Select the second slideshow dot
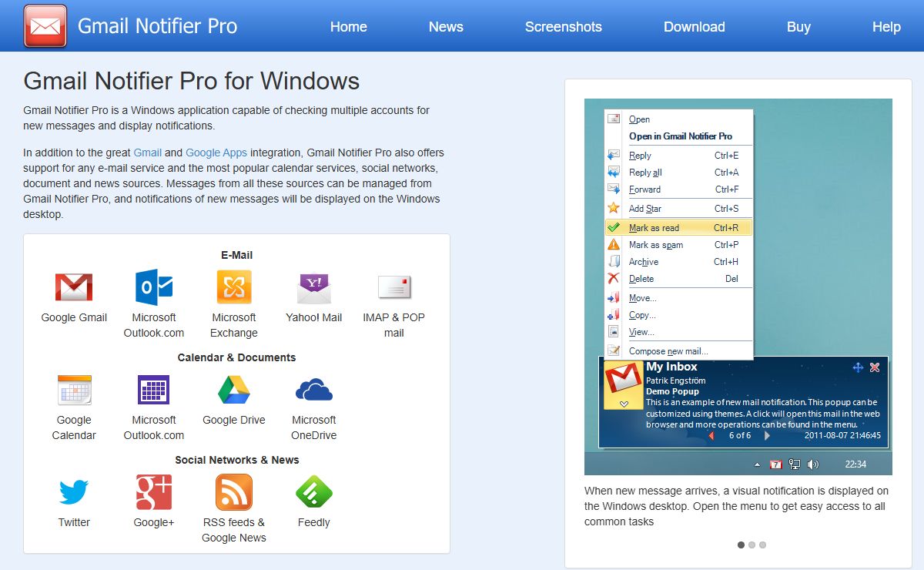Viewport: 924px width, 570px height. [x=752, y=545]
